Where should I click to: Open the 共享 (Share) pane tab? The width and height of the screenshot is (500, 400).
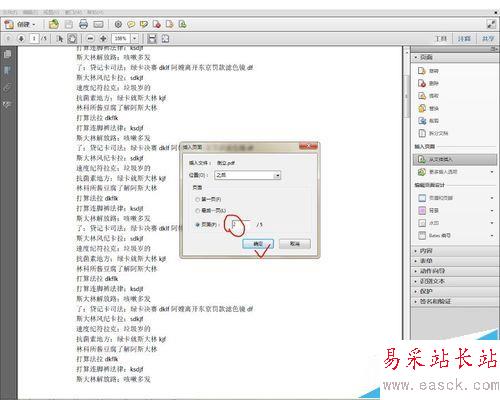pos(488,39)
